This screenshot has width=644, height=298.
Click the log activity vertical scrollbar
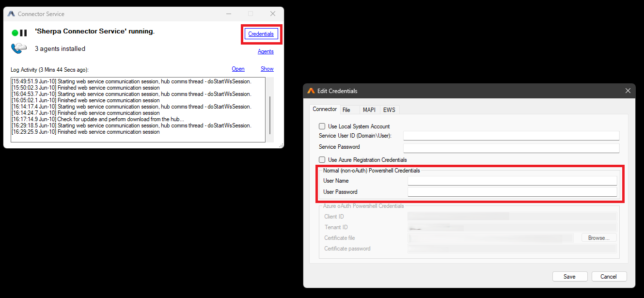click(x=270, y=110)
